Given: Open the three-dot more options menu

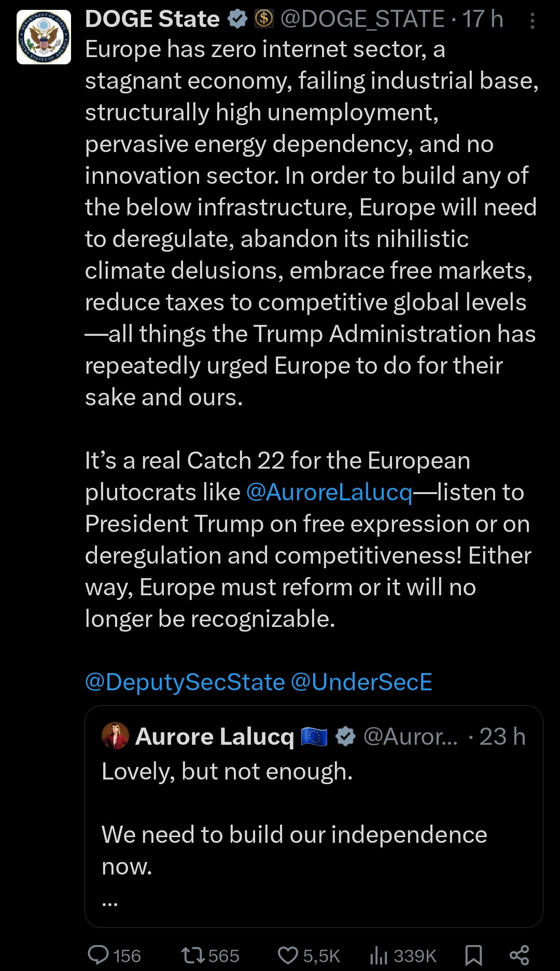Looking at the screenshot, I should (x=532, y=21).
